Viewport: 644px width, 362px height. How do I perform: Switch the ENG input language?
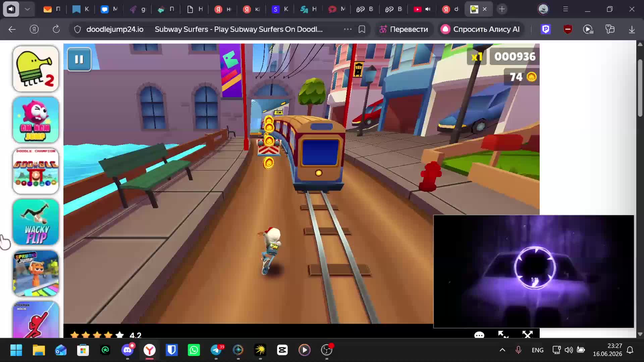pos(538,350)
